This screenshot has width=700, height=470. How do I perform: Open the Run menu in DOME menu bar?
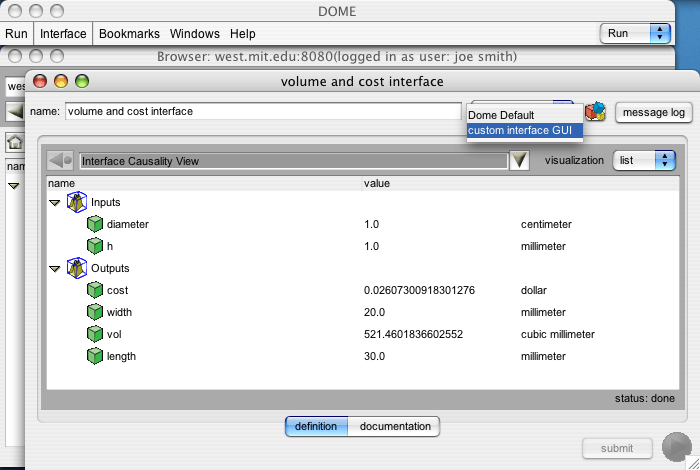[x=17, y=33]
